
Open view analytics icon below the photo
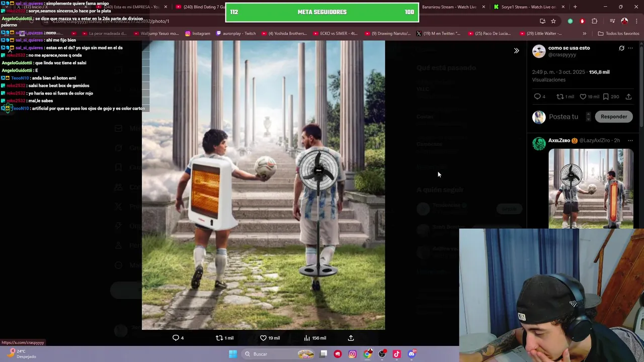click(x=307, y=338)
